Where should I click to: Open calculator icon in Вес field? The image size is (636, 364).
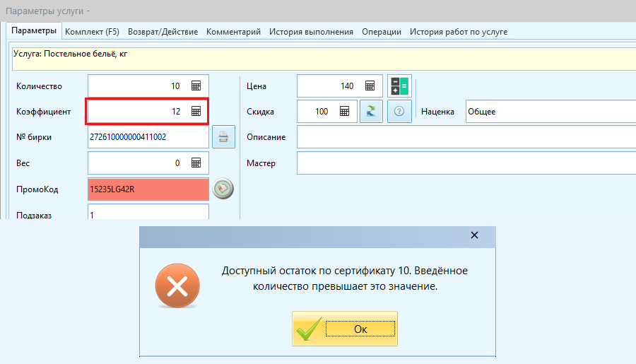[x=196, y=163]
